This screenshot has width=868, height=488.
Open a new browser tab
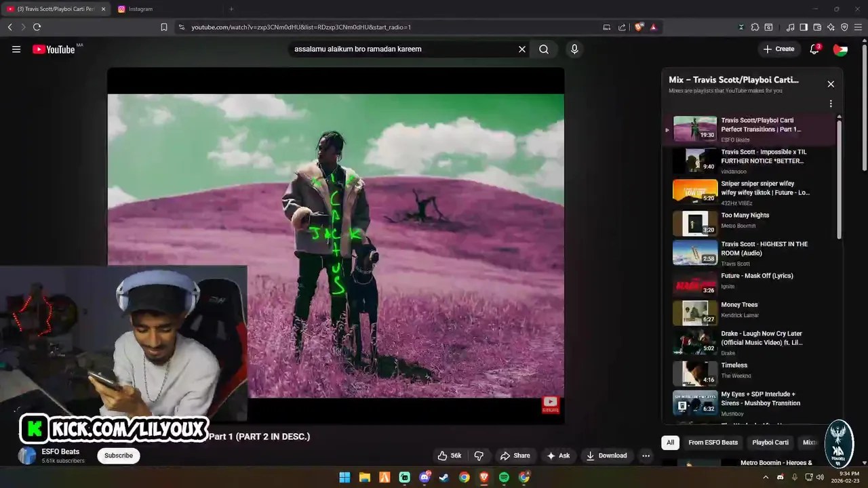coord(231,9)
